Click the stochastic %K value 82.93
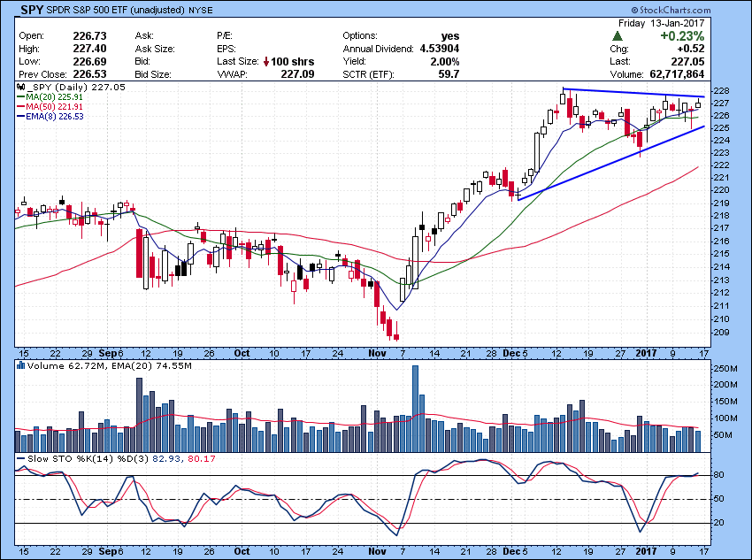Viewport: 752px width, 560px height. coord(166,459)
